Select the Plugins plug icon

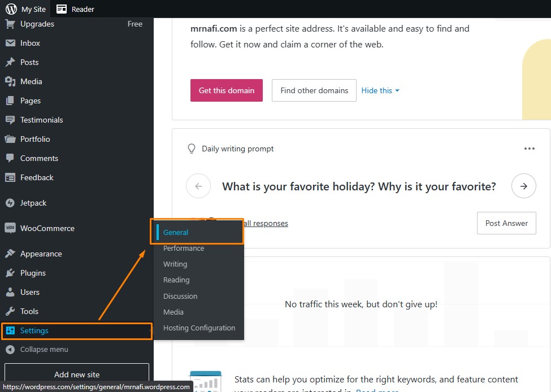[10, 273]
